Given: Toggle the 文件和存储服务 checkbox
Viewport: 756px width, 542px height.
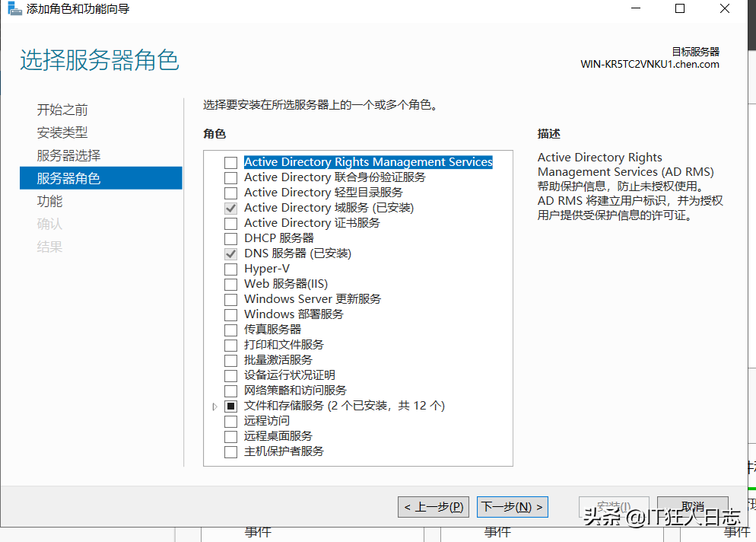Looking at the screenshot, I should pyautogui.click(x=231, y=406).
